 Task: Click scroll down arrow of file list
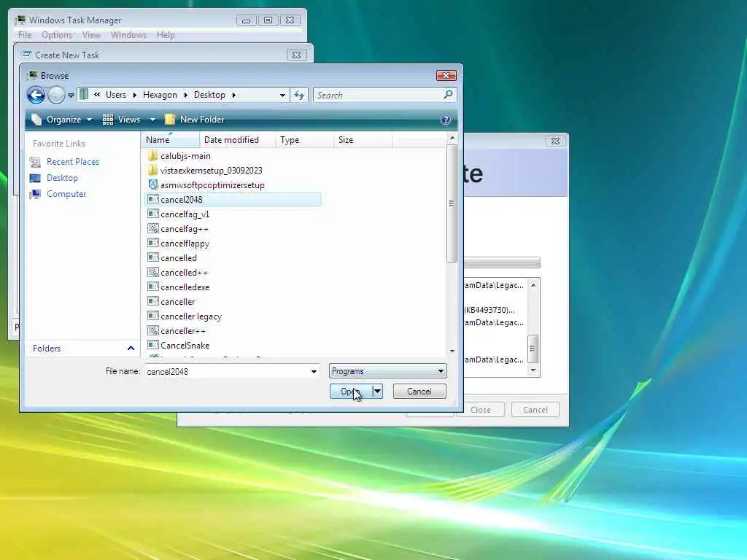[x=452, y=351]
